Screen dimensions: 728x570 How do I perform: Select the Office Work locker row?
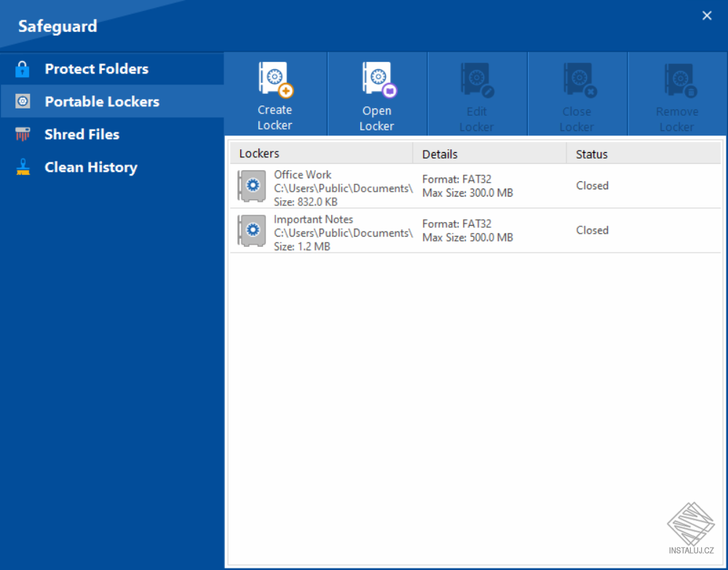coord(437,186)
